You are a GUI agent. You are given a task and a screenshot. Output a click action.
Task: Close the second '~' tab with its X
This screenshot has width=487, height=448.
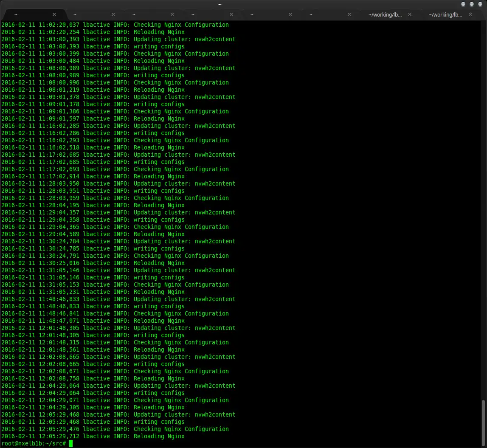pos(113,14)
